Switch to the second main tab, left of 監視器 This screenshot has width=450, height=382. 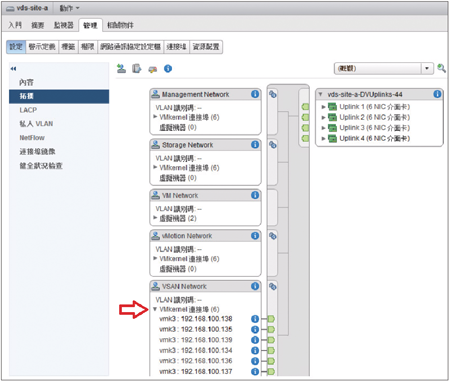(x=38, y=25)
